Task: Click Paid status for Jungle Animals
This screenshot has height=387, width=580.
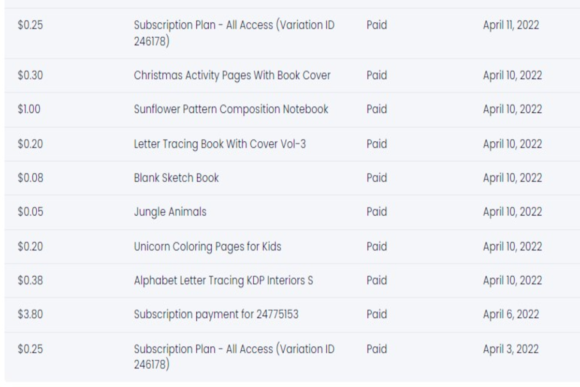Action: pos(377,212)
